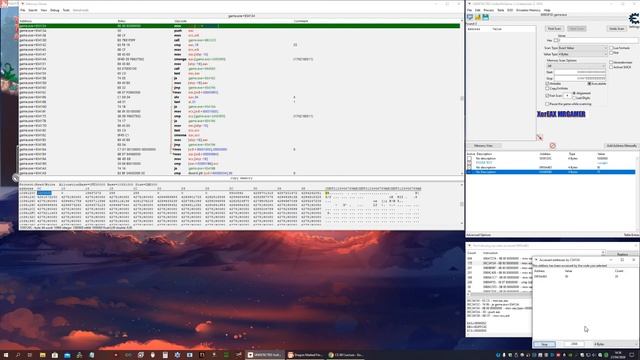Click the hex dump vertical scrollbar in Memory Viewer
Screen dimensions: 640x360
pyautogui.click(x=462, y=204)
